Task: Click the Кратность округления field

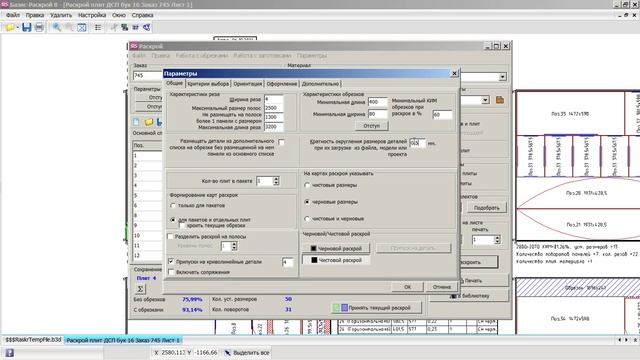Action: [417, 143]
